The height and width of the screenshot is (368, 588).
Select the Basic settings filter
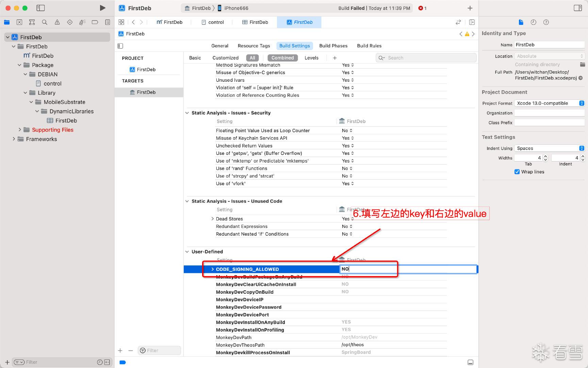tap(195, 58)
